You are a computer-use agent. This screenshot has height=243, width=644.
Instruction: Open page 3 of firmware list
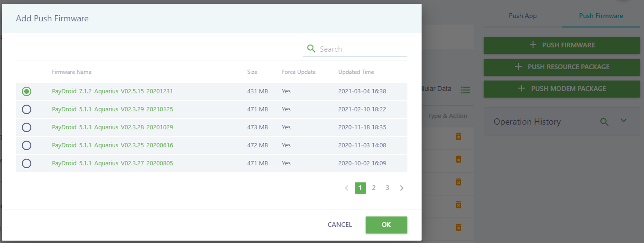point(387,188)
